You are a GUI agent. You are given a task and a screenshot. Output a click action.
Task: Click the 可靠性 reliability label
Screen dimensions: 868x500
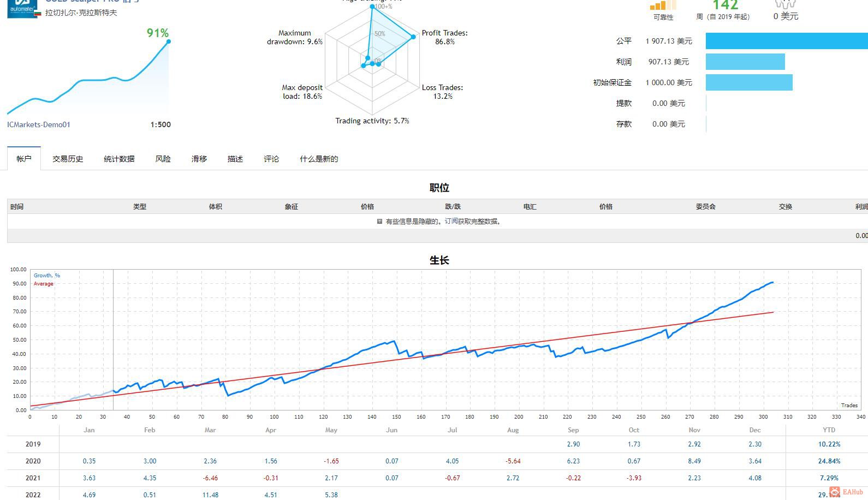[663, 17]
